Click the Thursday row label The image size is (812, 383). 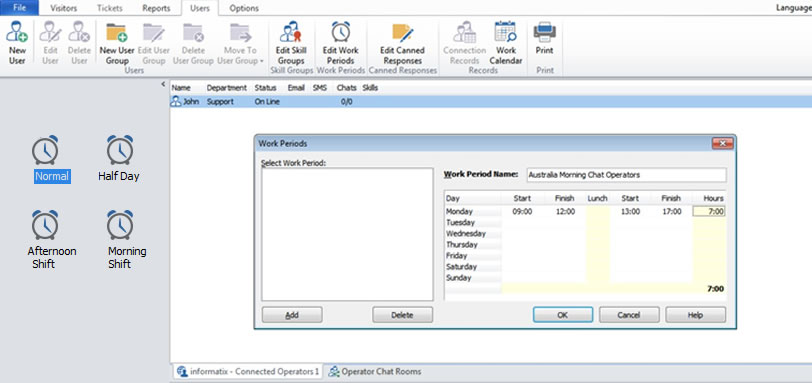pyautogui.click(x=462, y=244)
